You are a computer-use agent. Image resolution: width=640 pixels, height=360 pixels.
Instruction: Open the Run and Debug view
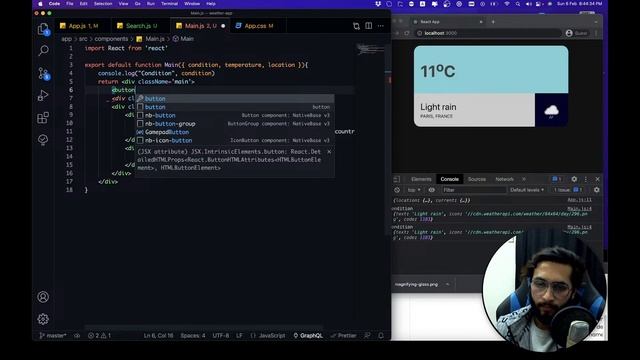click(x=43, y=96)
